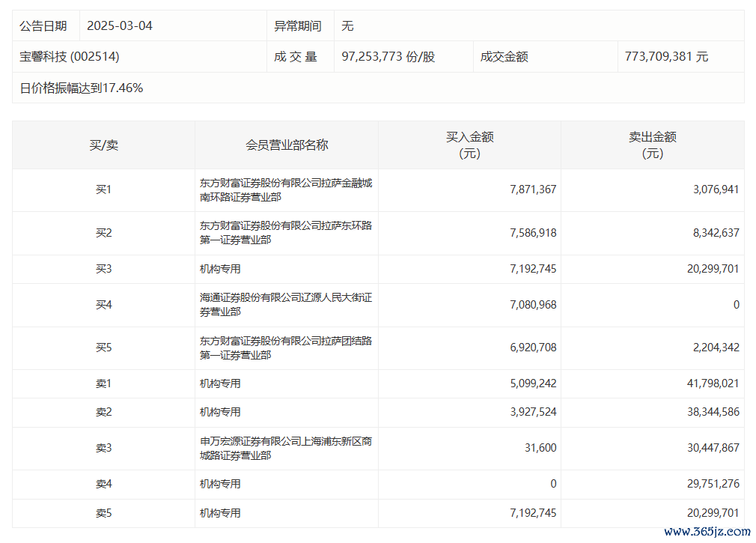This screenshot has height=543, width=756.
Task: Select buy amount 31,600
Action: pyautogui.click(x=540, y=449)
